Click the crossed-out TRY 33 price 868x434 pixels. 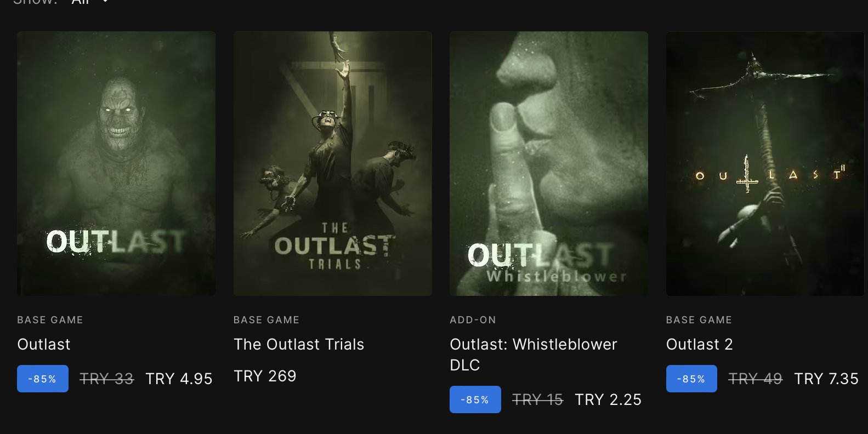click(x=106, y=379)
